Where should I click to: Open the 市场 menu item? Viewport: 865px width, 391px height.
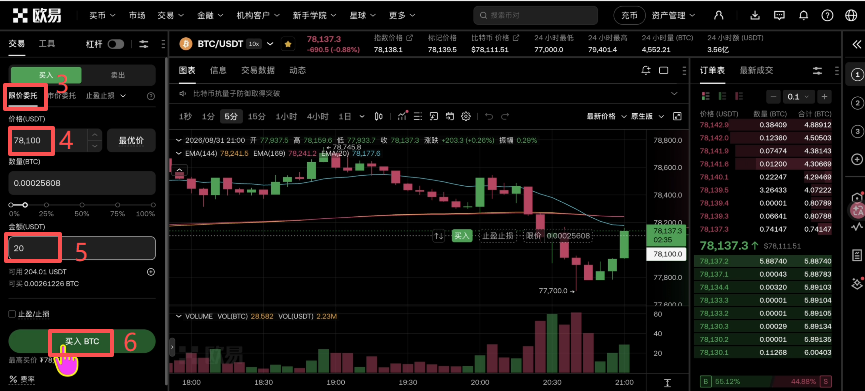coord(137,15)
